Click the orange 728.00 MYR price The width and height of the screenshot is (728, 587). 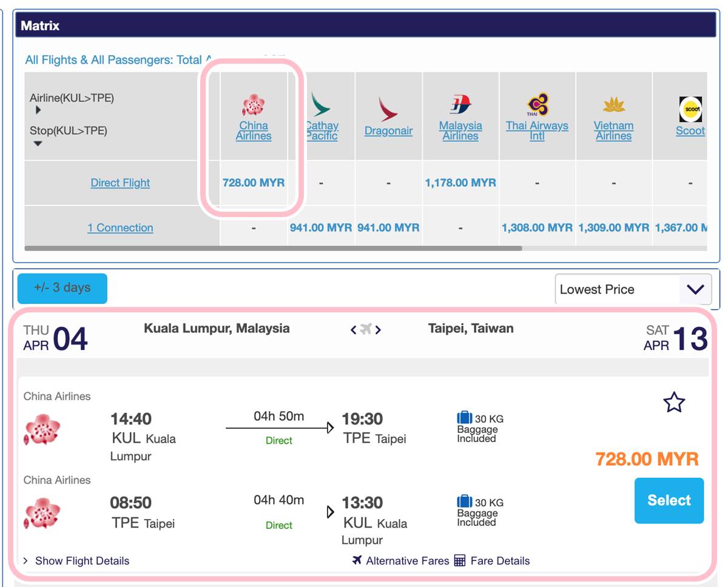(x=647, y=459)
